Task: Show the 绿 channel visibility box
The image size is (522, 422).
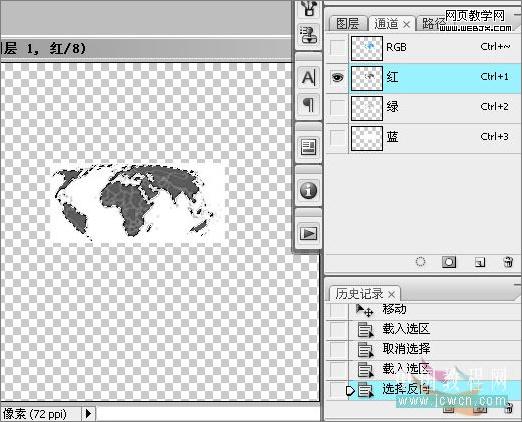Action: (x=337, y=107)
